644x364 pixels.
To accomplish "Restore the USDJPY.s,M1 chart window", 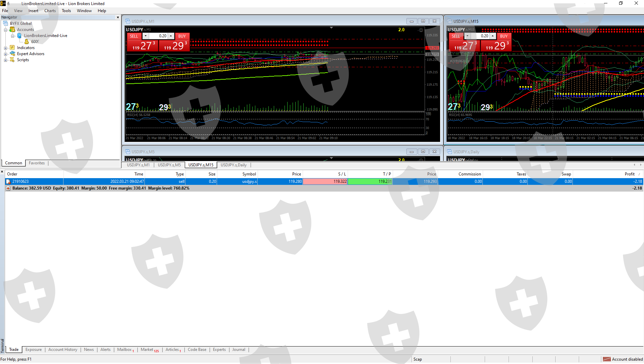I will (423, 21).
